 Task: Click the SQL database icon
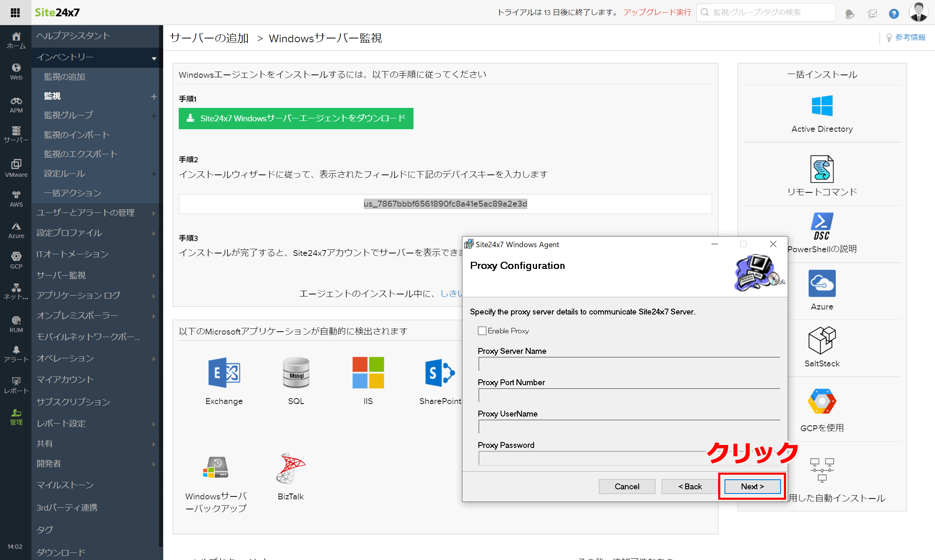click(x=296, y=373)
